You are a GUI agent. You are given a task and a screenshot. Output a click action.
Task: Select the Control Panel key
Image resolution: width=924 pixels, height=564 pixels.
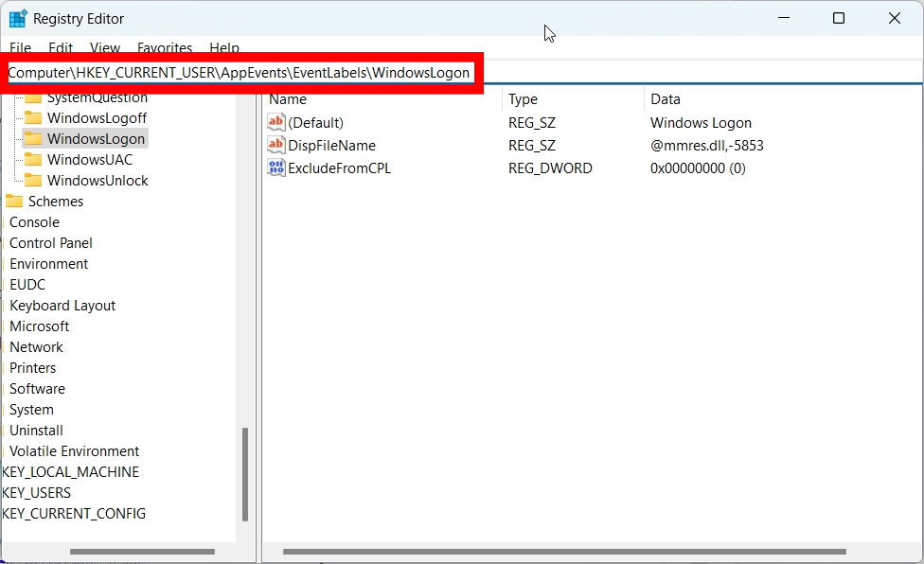pyautogui.click(x=51, y=243)
